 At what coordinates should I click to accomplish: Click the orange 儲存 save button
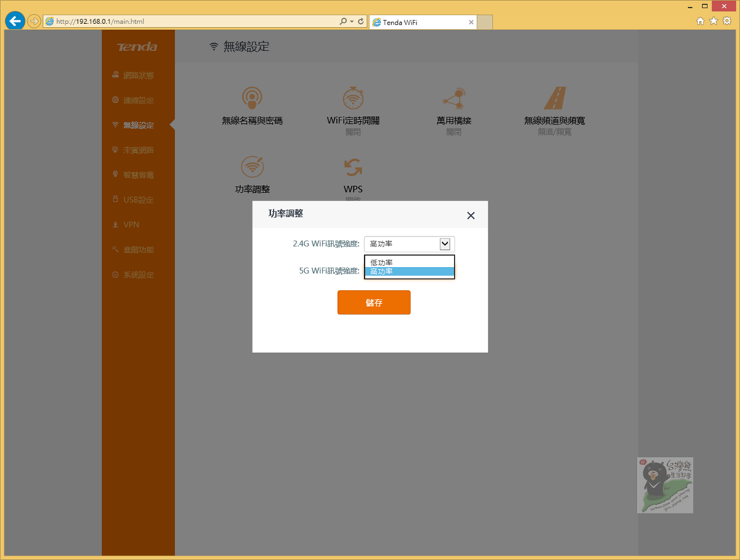(374, 302)
